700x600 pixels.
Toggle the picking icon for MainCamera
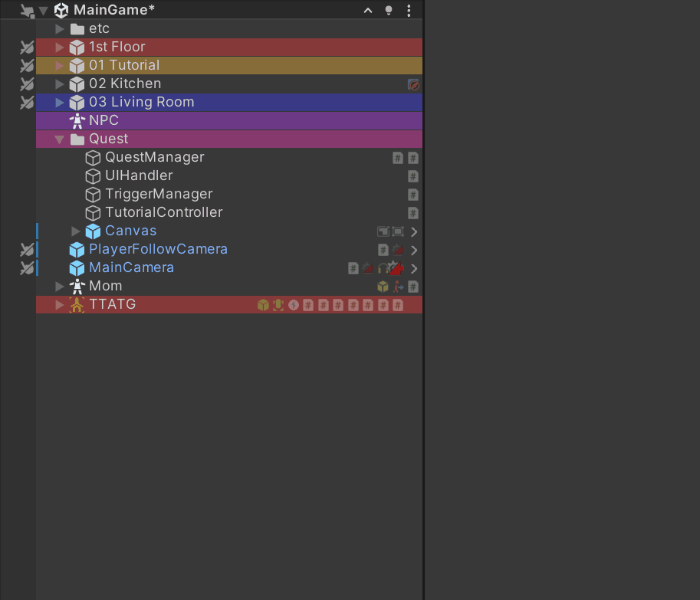point(27,268)
